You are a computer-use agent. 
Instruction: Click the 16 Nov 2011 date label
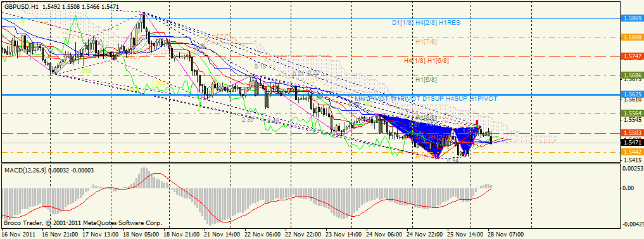pos(19,234)
